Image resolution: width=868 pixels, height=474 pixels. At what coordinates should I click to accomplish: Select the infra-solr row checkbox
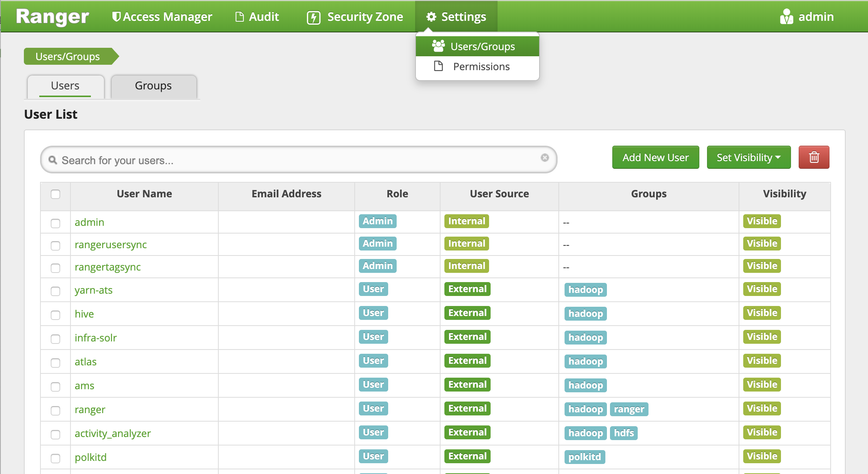point(55,339)
